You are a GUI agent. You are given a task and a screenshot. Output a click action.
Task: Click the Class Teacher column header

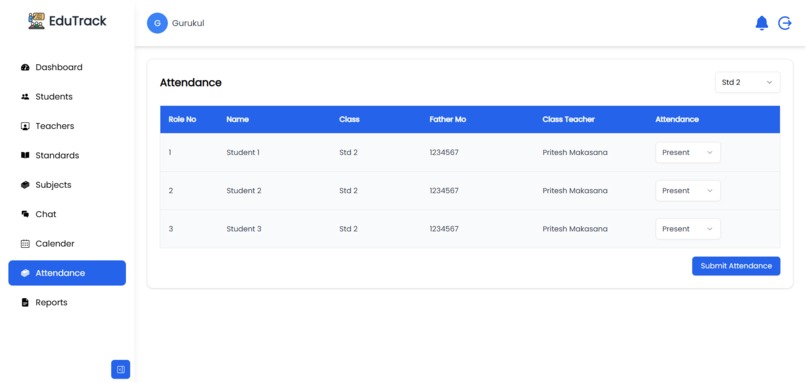tap(569, 119)
